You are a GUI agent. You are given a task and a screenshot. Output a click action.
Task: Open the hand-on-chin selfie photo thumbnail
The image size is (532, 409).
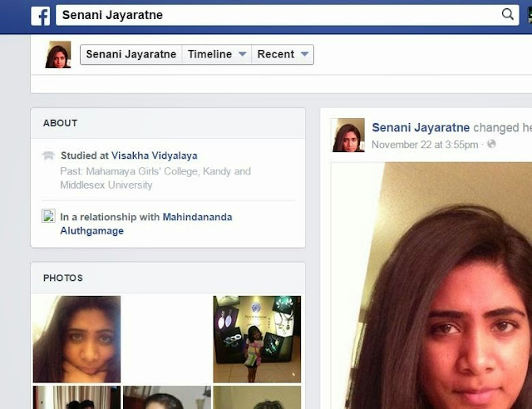(76, 339)
